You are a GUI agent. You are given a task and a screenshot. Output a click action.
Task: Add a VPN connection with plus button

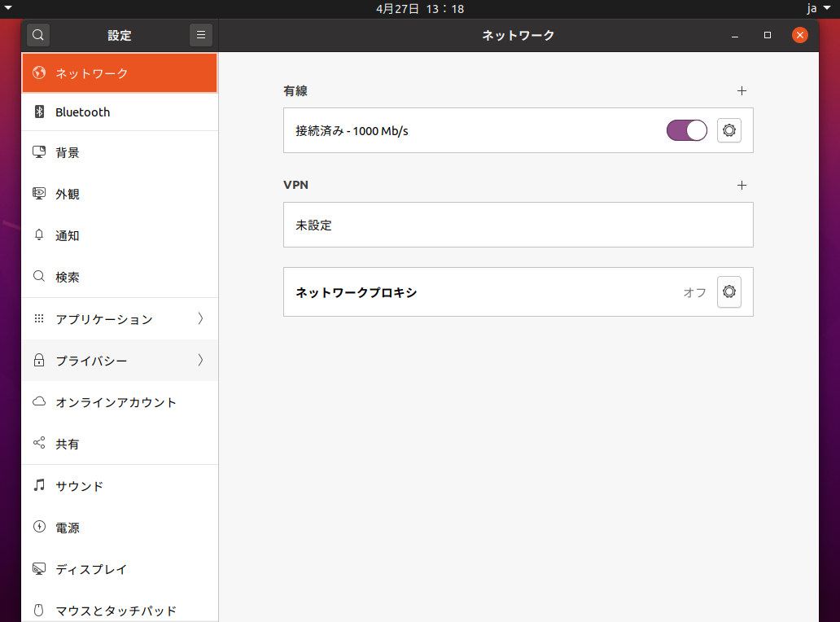coord(742,186)
